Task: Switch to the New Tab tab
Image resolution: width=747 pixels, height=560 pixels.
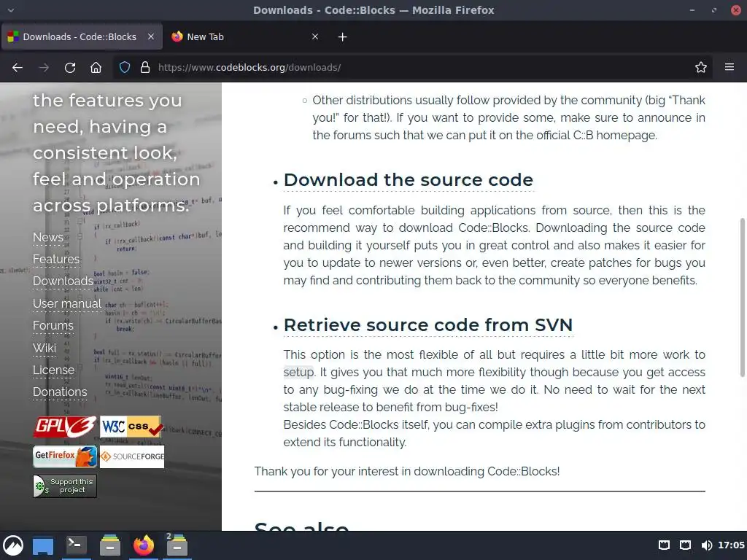Action: tap(245, 36)
